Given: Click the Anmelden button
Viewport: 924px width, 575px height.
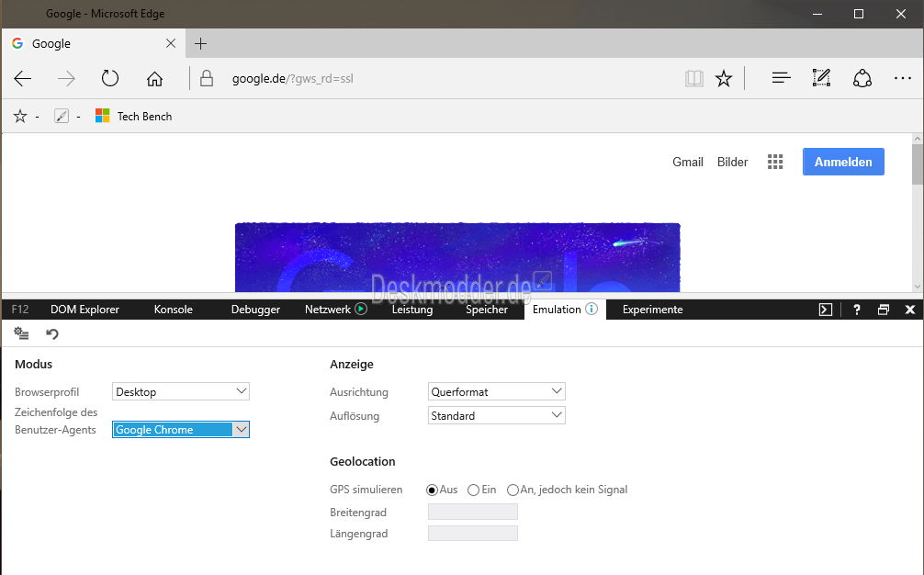Looking at the screenshot, I should coord(843,162).
